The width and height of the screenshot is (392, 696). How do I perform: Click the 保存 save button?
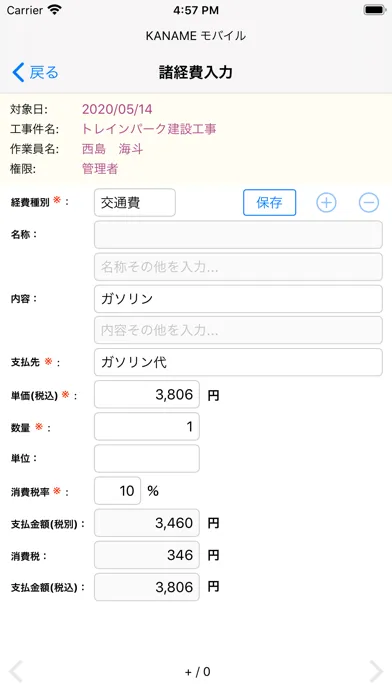tap(269, 202)
